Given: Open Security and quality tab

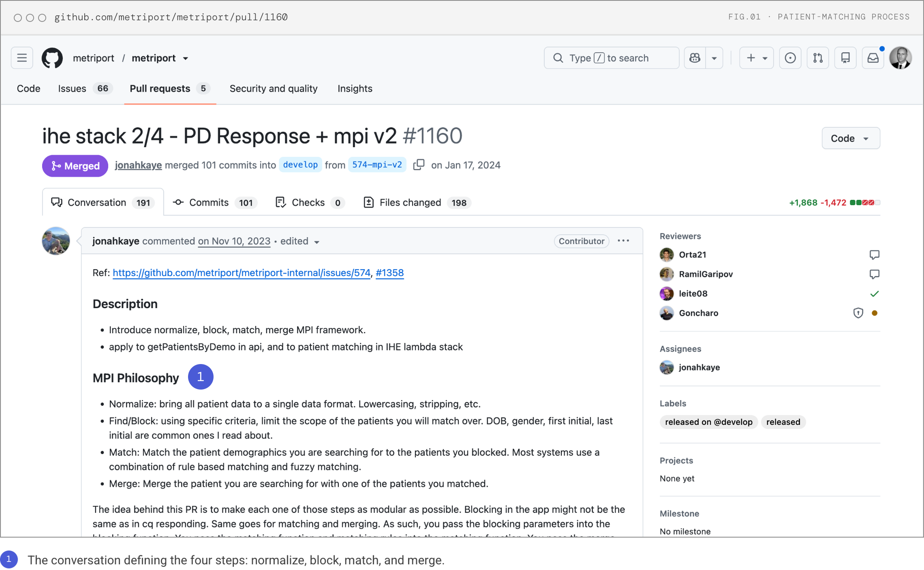Looking at the screenshot, I should [x=274, y=88].
